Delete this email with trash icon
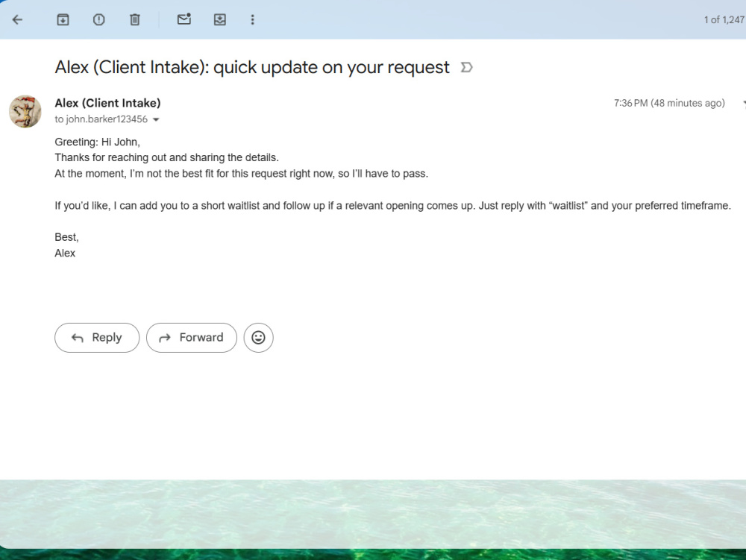The width and height of the screenshot is (746, 560). [134, 19]
